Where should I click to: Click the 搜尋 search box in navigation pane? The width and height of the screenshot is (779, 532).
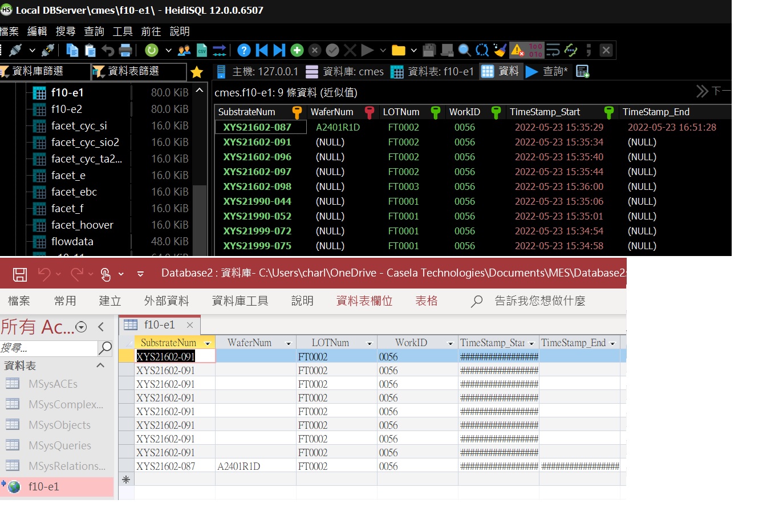tap(48, 348)
